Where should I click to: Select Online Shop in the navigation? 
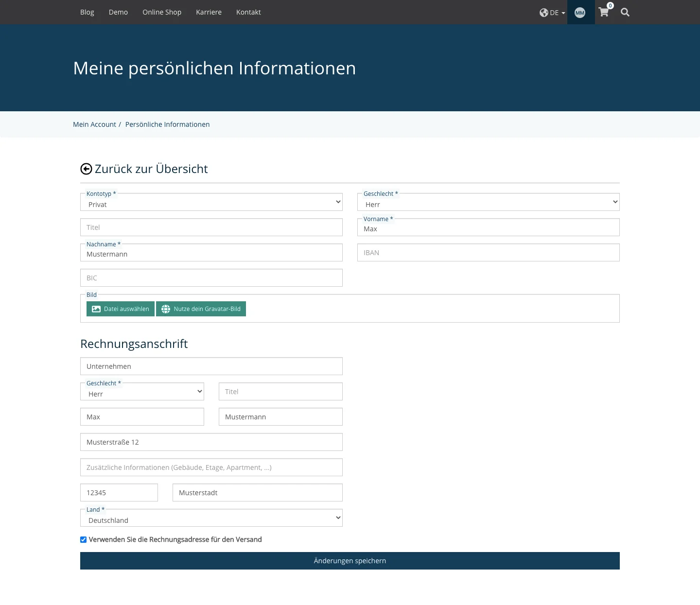[x=162, y=12]
